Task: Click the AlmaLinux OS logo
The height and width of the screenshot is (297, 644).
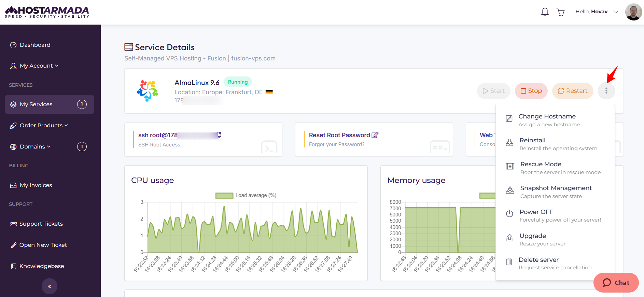Action: point(148,91)
